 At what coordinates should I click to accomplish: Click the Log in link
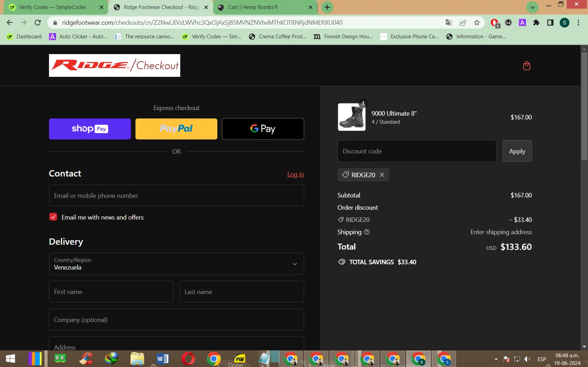[x=296, y=174]
